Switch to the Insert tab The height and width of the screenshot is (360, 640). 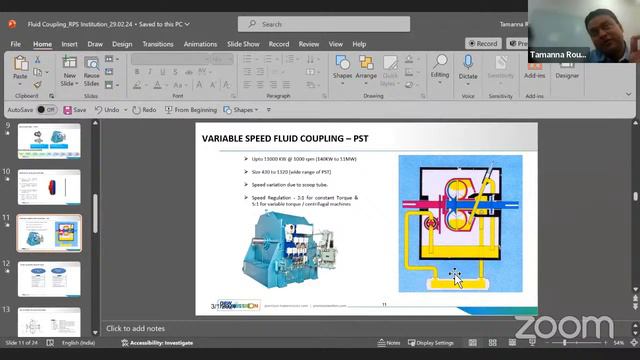coord(69,44)
